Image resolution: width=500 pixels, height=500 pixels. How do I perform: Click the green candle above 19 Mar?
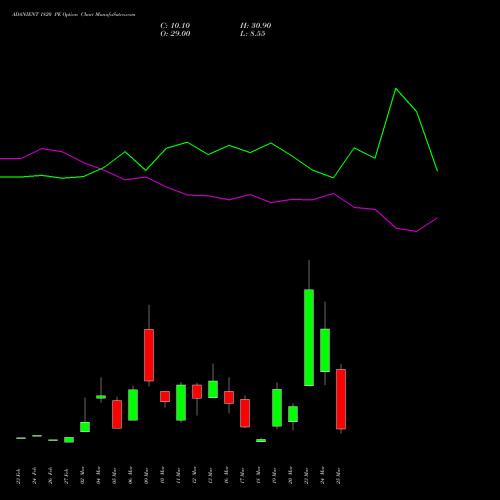tap(277, 408)
